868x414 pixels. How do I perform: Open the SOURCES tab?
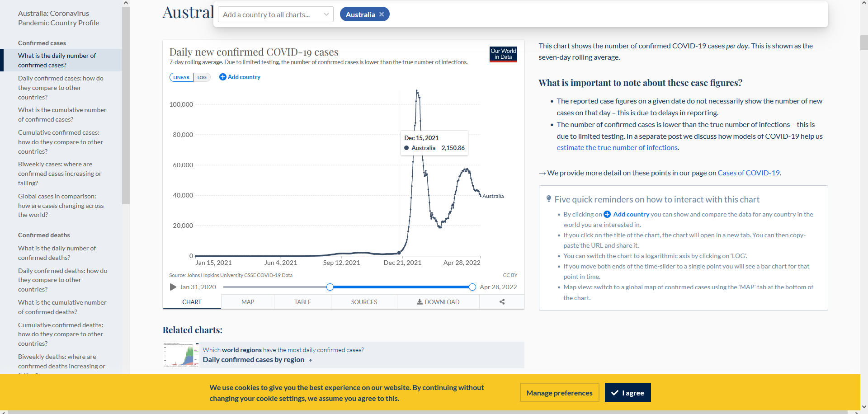[364, 302]
